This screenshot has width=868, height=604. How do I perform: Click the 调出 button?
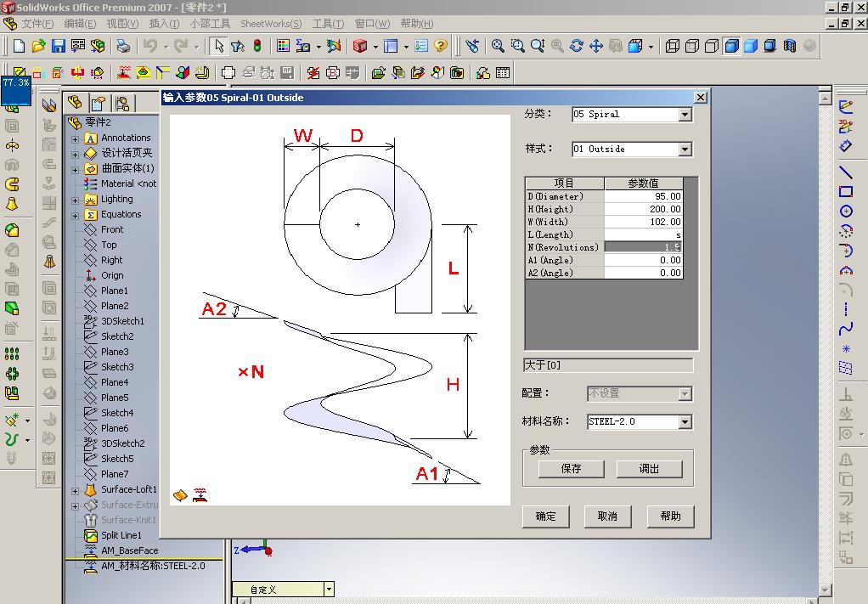coord(650,469)
